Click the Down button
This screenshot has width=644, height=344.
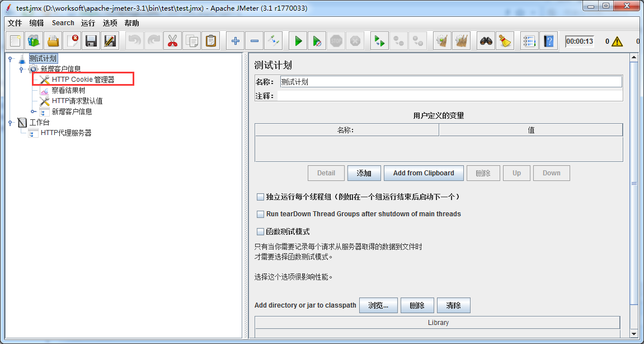(x=552, y=173)
